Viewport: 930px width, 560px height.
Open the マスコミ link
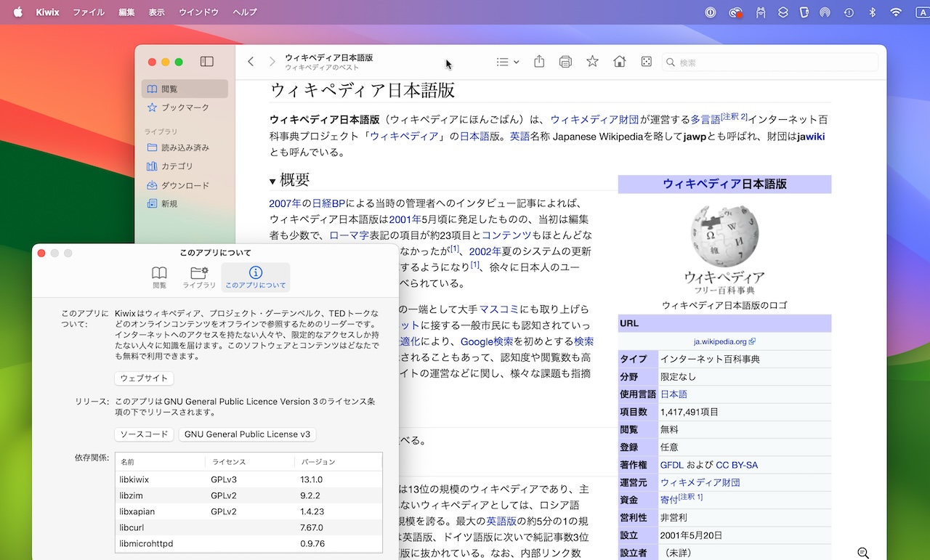click(499, 309)
